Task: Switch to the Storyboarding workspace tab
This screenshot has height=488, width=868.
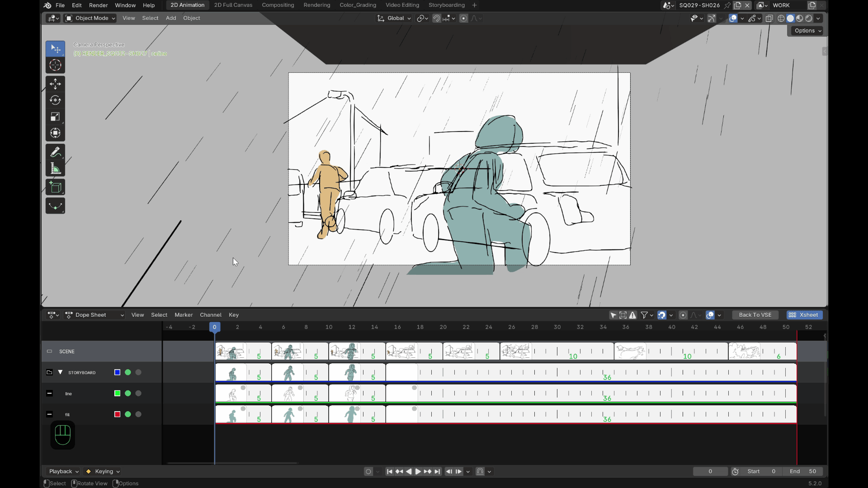Action: 446,5
